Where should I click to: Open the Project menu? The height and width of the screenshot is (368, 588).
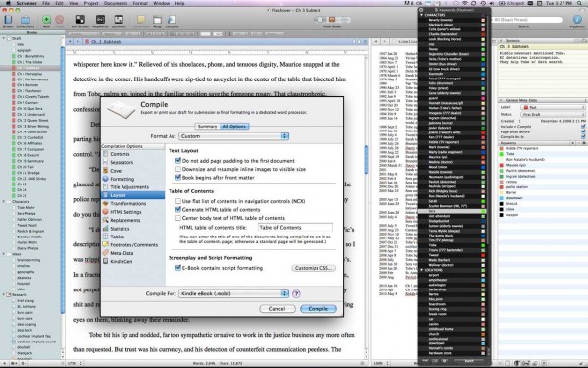coord(91,3)
